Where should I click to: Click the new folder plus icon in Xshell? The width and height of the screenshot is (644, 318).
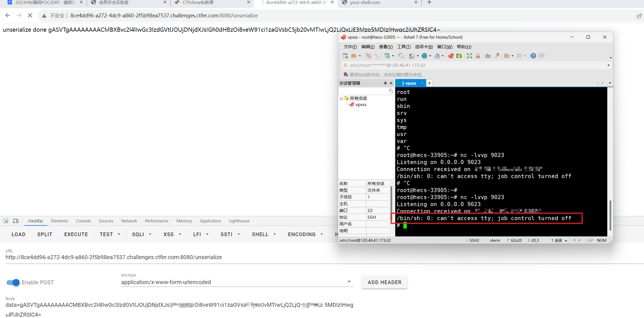(507, 56)
